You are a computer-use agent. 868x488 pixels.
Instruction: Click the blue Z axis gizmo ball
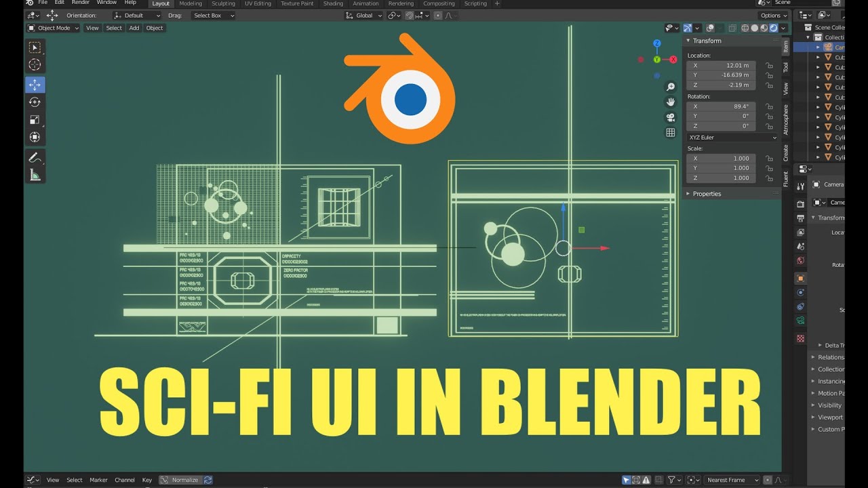[x=656, y=43]
